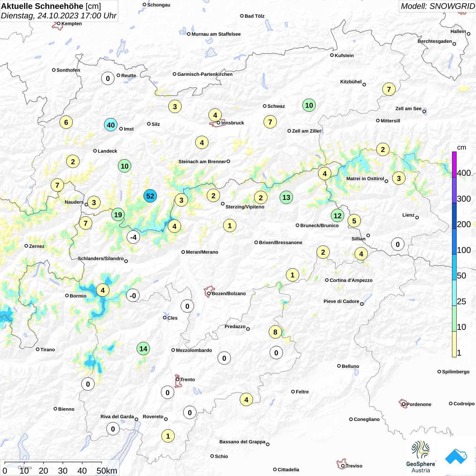Click the dark blue 200 cm legend color

[454, 216]
